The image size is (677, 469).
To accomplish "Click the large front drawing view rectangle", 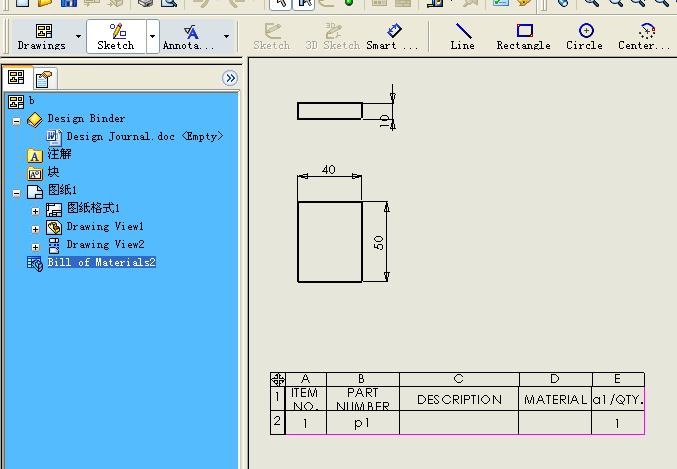I will (329, 242).
